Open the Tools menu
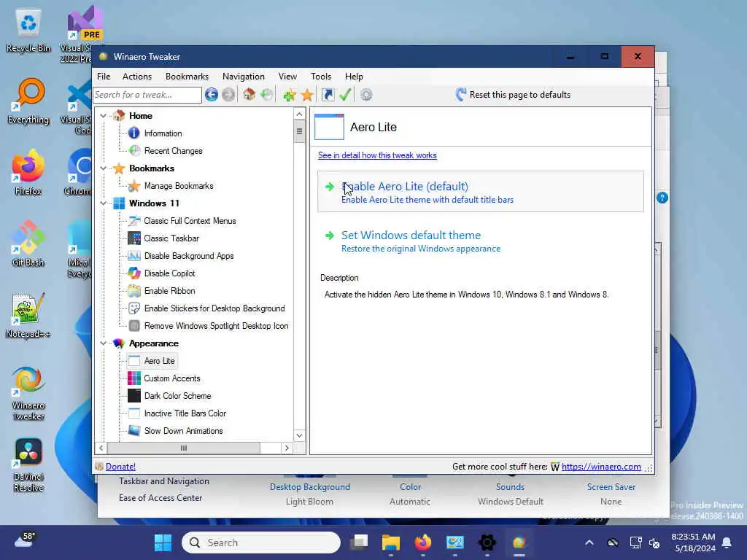The width and height of the screenshot is (747, 560). pos(321,76)
